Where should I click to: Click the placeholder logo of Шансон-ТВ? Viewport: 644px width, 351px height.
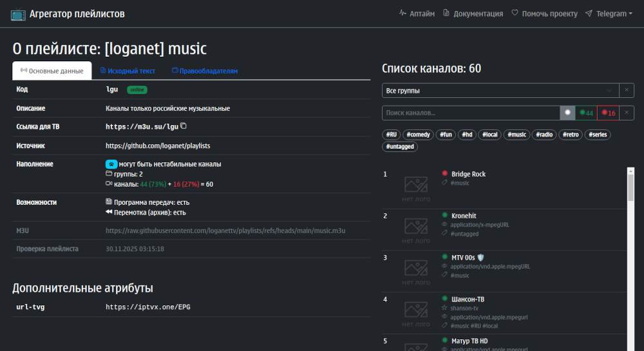click(x=416, y=313)
